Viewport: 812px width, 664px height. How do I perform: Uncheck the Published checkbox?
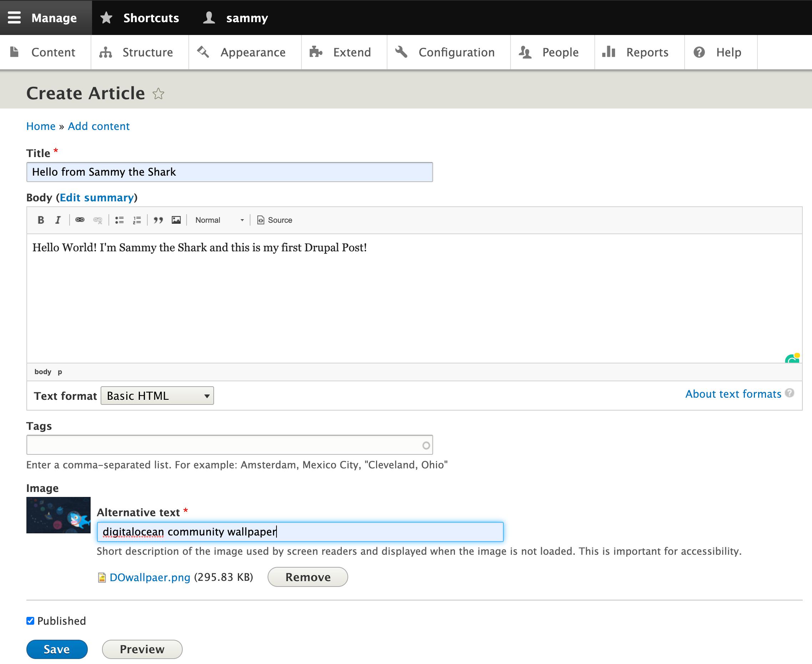[x=30, y=620]
